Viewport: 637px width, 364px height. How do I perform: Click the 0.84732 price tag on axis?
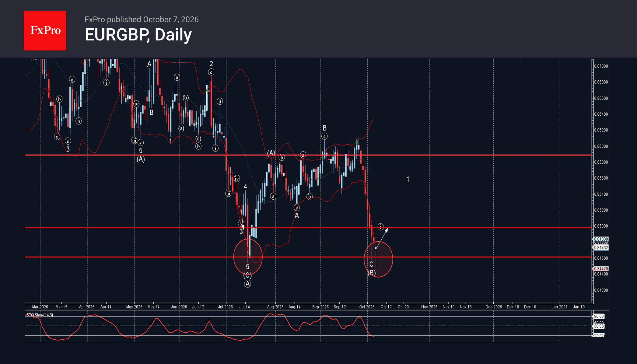[601, 248]
